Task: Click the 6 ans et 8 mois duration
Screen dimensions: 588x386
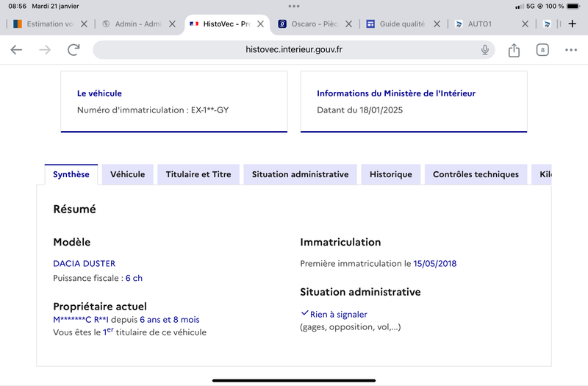Action: pyautogui.click(x=170, y=320)
